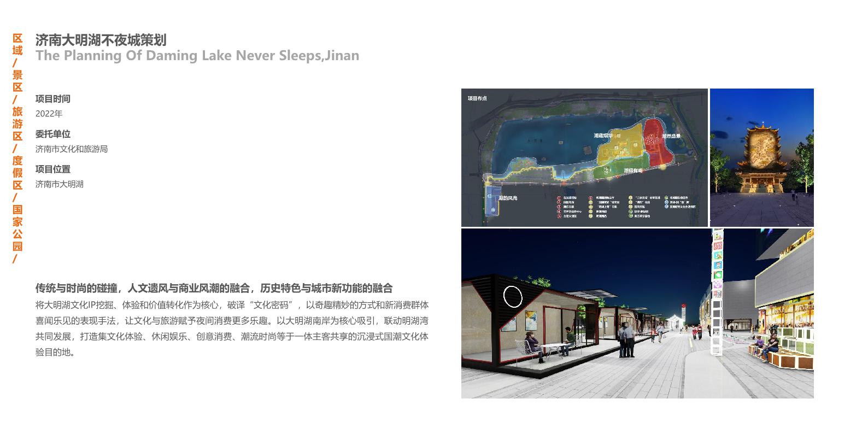The image size is (868, 434).
Task: Click the 项目布点 label on the map
Action: [x=477, y=98]
